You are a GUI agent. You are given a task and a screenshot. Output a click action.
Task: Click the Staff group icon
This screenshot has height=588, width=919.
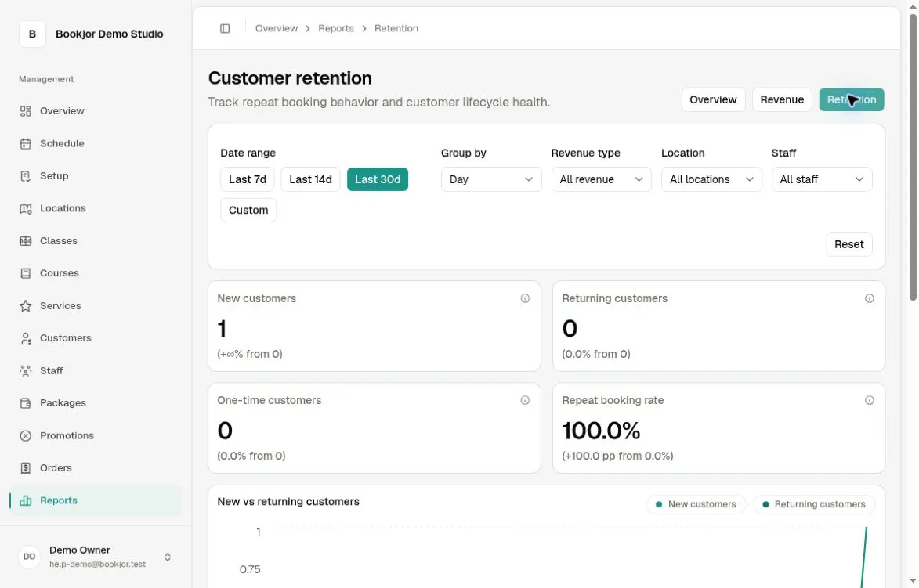(x=25, y=370)
